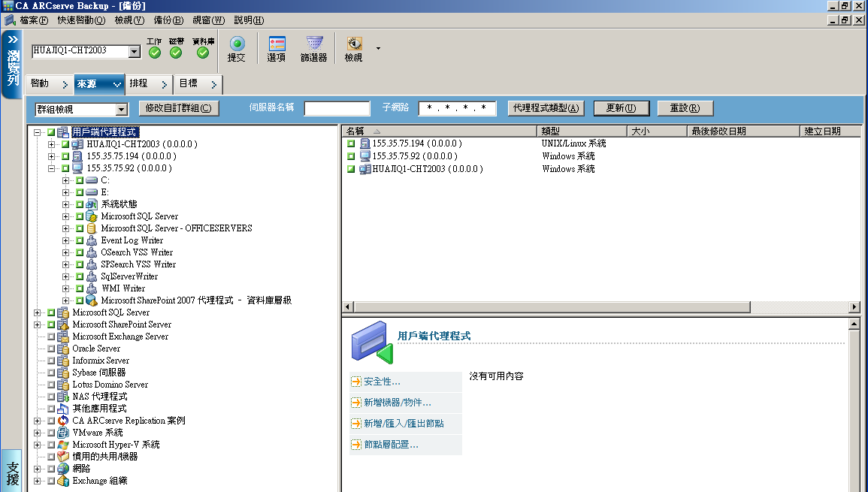Toggle the C: drive backup checkbox
This screenshot has width=868, height=492.
80,180
